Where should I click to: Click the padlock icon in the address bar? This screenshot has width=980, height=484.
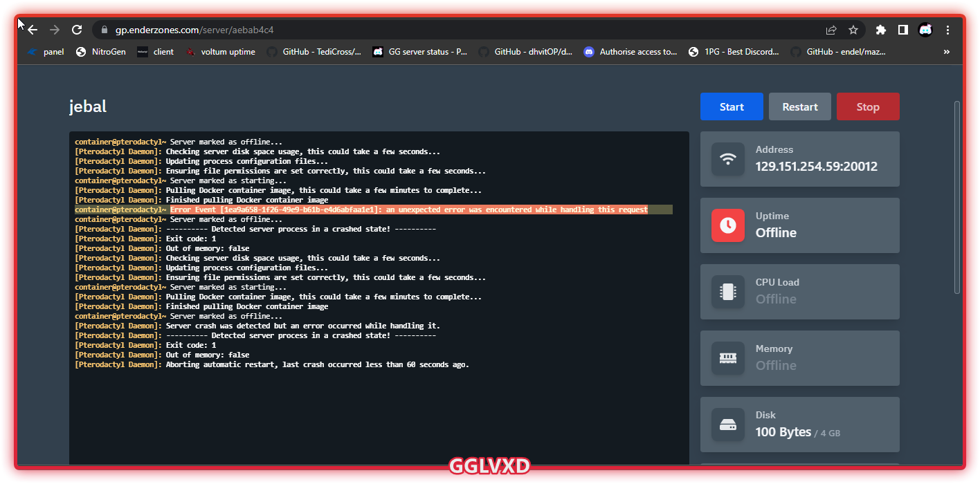coord(104,30)
